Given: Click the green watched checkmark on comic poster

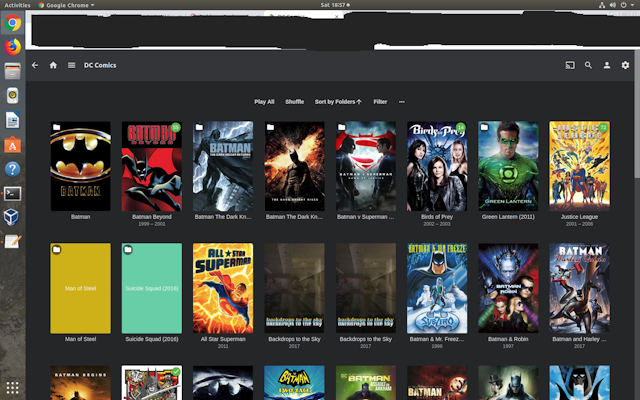Looking at the screenshot, I should pos(176,371).
